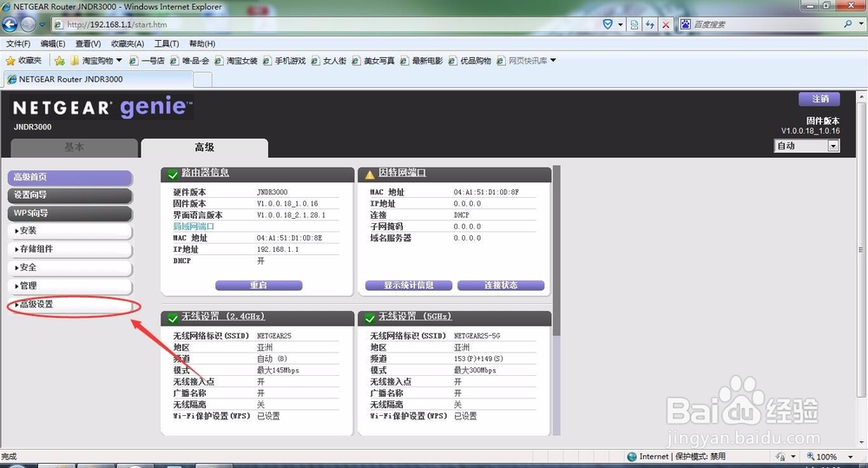Expand the 高级设置 sidebar section
Viewport: 868px width, 468px height.
click(69, 305)
